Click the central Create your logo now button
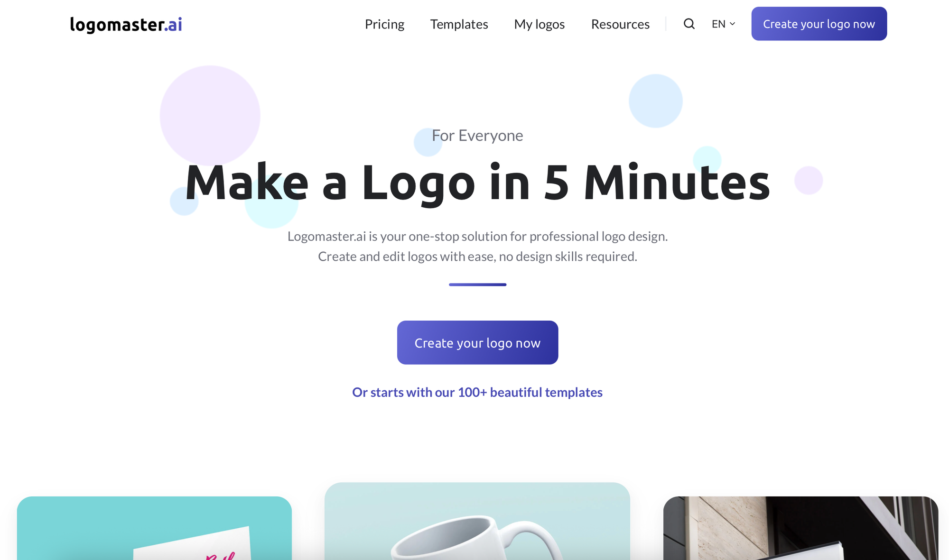949x560 pixels. 477,342
